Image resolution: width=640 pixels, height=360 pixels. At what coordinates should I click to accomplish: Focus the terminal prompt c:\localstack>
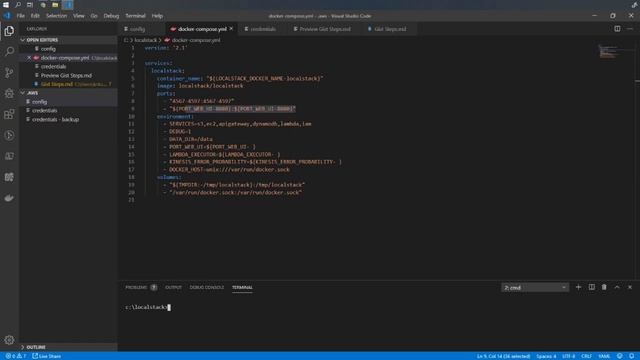pyautogui.click(x=148, y=307)
